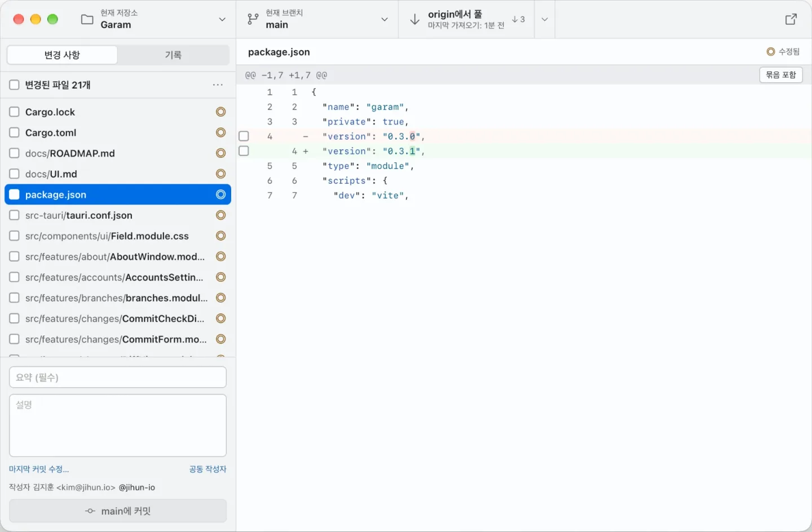Click the modified status icon for branches.modul file
This screenshot has width=812, height=532.
coord(221,298)
